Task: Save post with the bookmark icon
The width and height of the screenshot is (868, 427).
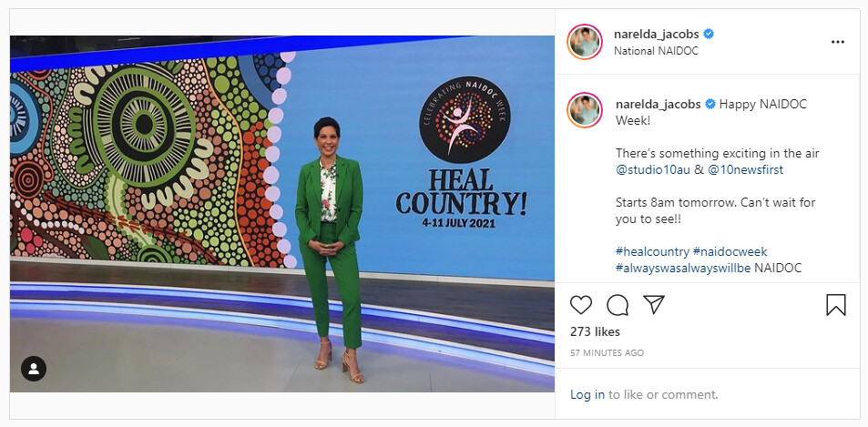Action: tap(836, 305)
